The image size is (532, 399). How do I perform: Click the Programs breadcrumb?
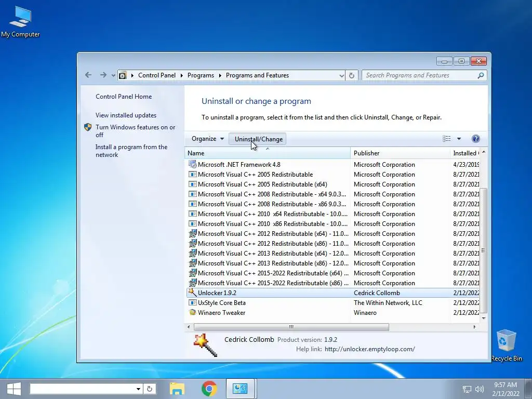(201, 75)
